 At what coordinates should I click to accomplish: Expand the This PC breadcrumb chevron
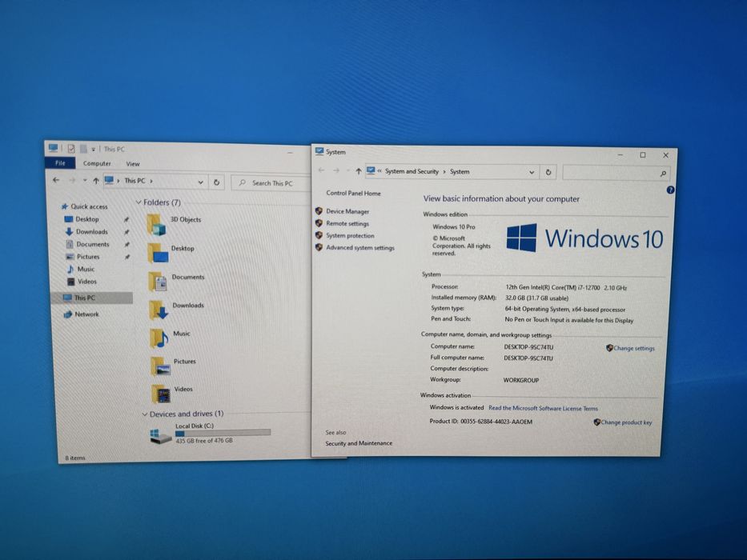pyautogui.click(x=151, y=181)
